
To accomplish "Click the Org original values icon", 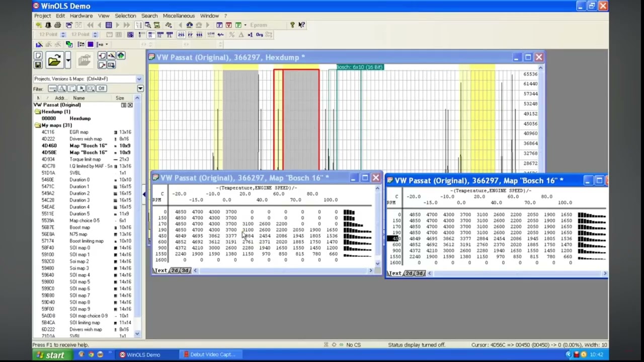I will [259, 34].
